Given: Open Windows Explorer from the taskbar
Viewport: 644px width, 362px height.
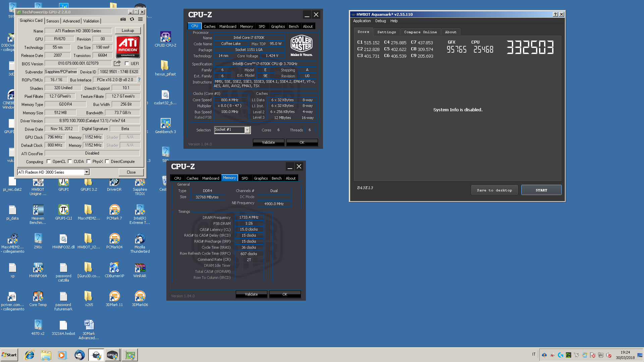Looking at the screenshot, I should point(46,355).
